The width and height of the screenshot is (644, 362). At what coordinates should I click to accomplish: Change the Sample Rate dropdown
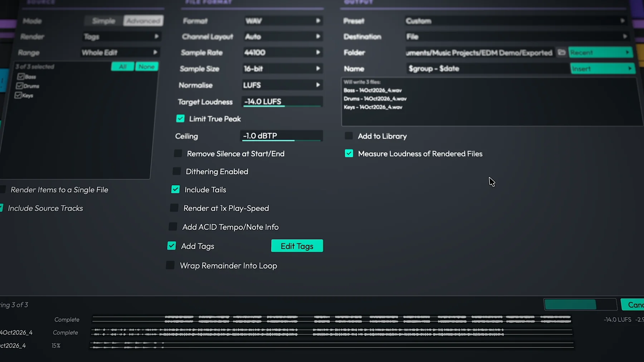282,53
